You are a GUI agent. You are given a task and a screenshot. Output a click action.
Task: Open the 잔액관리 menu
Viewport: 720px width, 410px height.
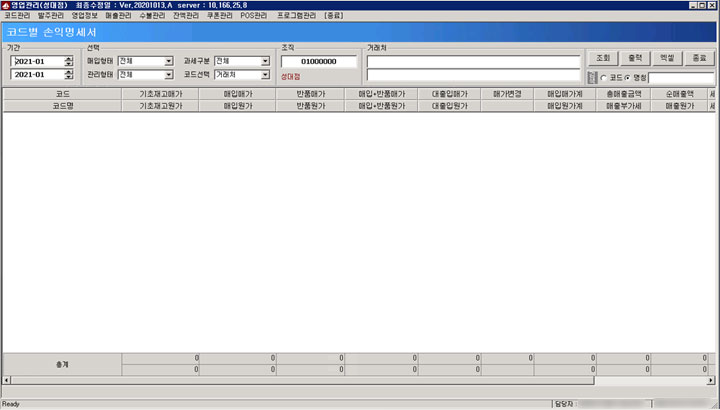point(186,16)
